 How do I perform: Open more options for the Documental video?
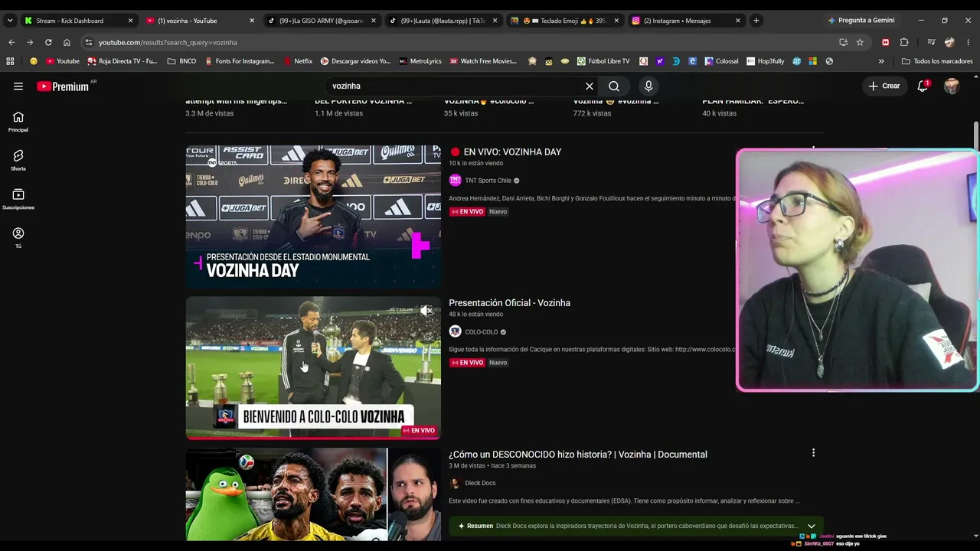813,453
